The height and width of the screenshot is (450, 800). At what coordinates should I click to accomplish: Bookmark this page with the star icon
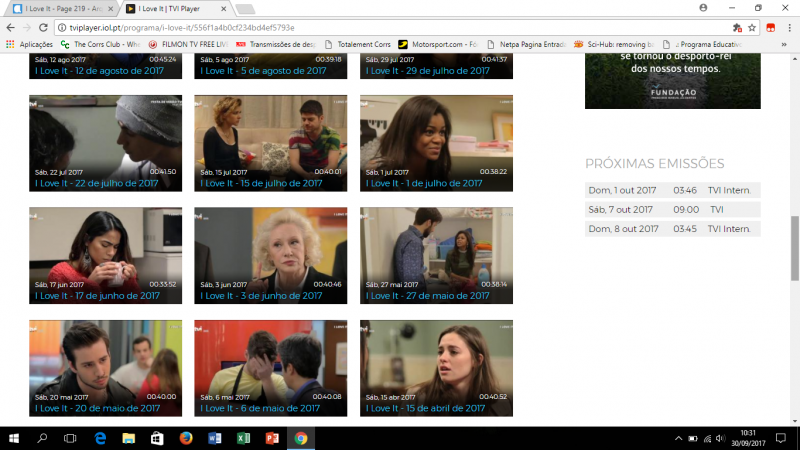pos(752,28)
